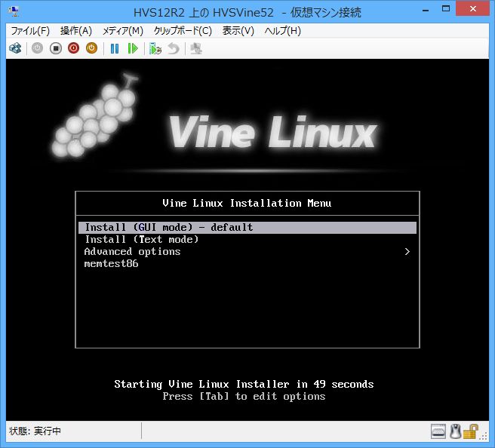Open the クリップボード(C) menu
This screenshot has height=448, width=495.
183,31
